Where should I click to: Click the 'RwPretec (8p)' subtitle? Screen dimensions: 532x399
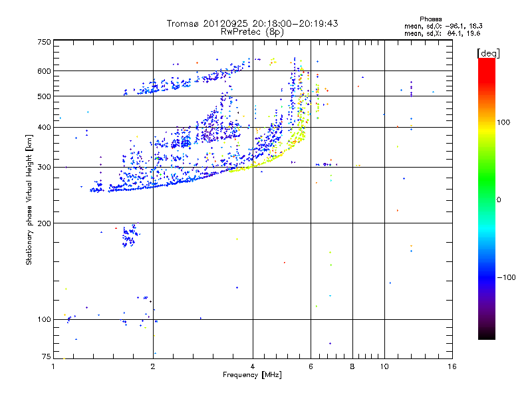pyautogui.click(x=252, y=32)
